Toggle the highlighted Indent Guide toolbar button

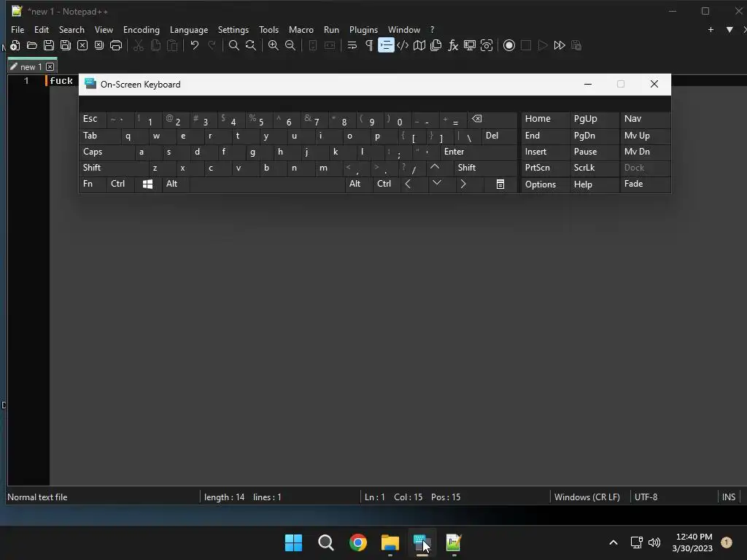pos(386,45)
